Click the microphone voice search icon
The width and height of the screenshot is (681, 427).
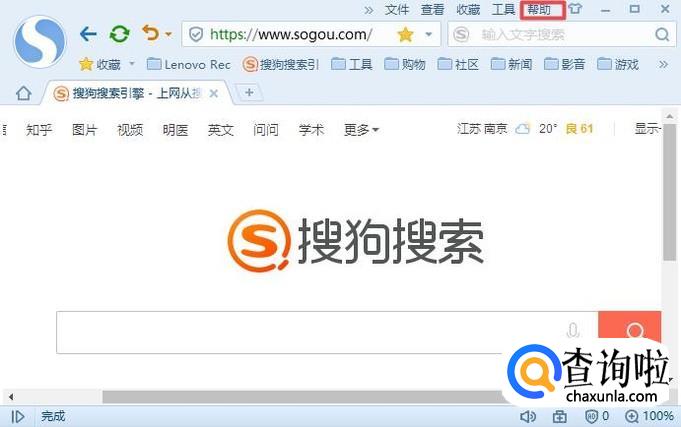[x=573, y=332]
